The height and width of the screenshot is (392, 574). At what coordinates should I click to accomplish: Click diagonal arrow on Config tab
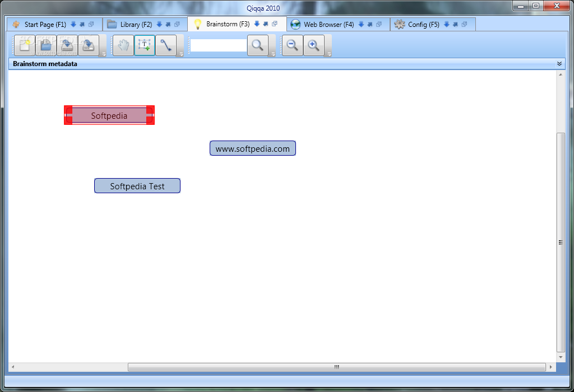(455, 24)
